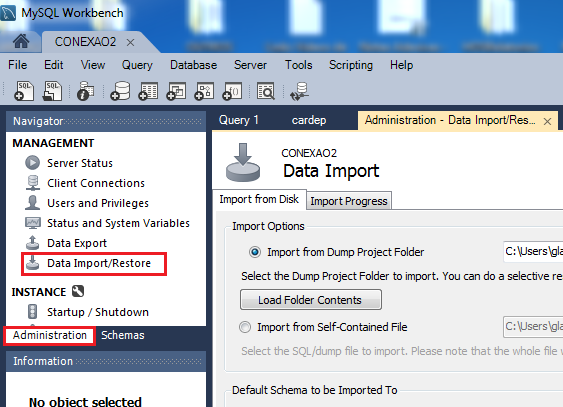Click the dump project folder path field
This screenshot has height=407, width=563.
pos(533,252)
